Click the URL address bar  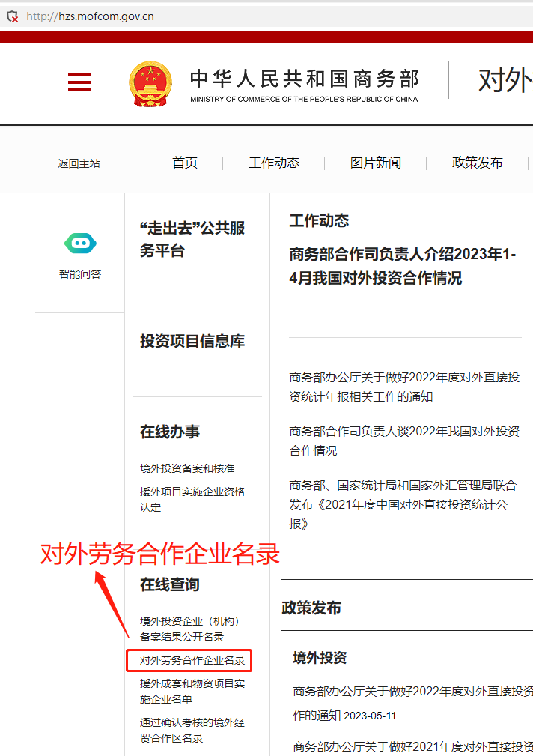click(225, 16)
